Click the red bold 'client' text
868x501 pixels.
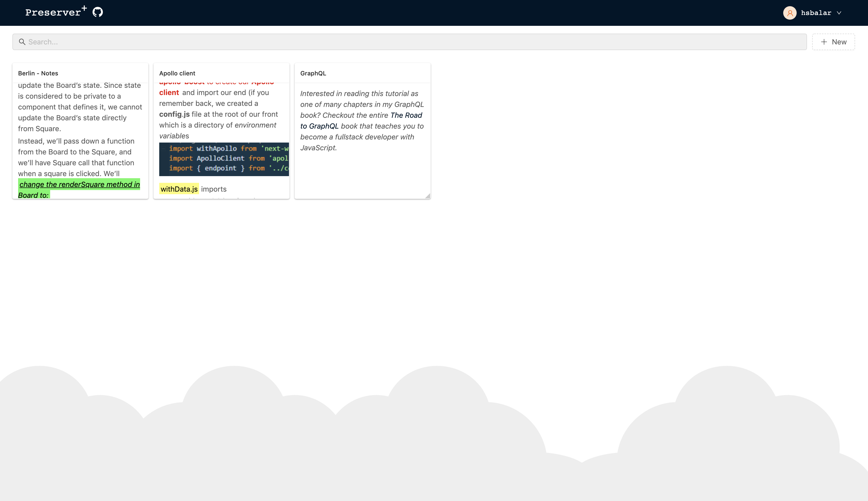pyautogui.click(x=169, y=92)
